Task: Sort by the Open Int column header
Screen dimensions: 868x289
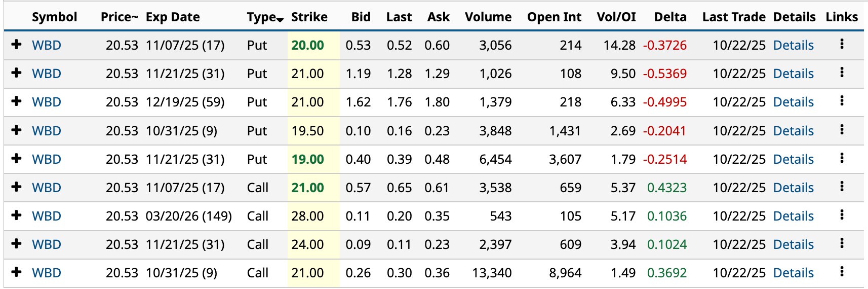Action: coord(554,17)
